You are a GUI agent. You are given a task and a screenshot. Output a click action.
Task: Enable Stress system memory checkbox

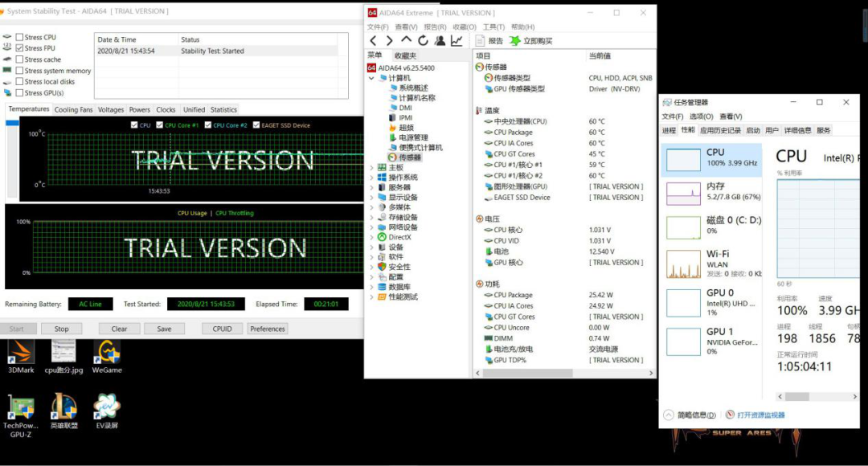click(19, 71)
